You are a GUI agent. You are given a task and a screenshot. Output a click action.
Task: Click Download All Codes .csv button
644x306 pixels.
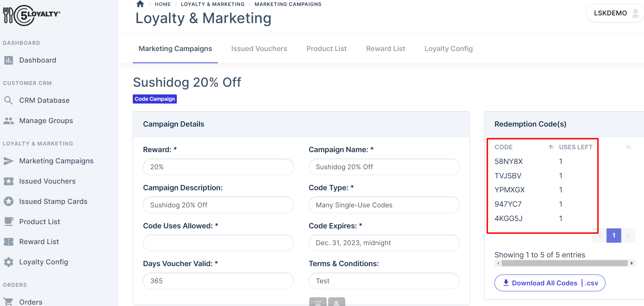click(x=549, y=283)
